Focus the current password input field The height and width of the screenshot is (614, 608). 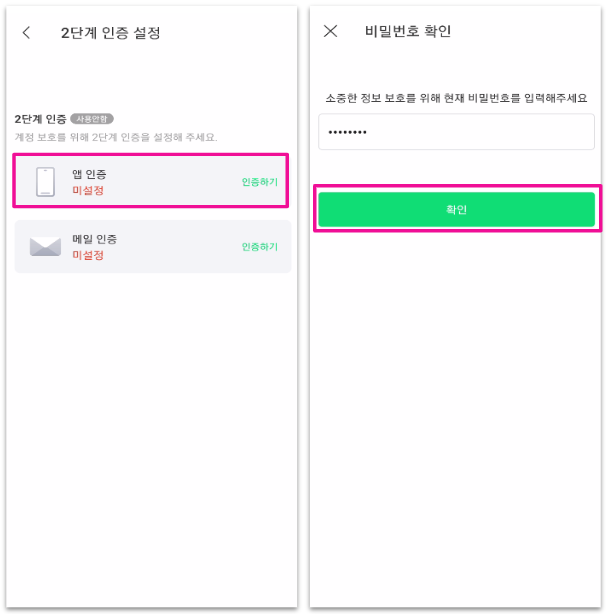coord(456,132)
